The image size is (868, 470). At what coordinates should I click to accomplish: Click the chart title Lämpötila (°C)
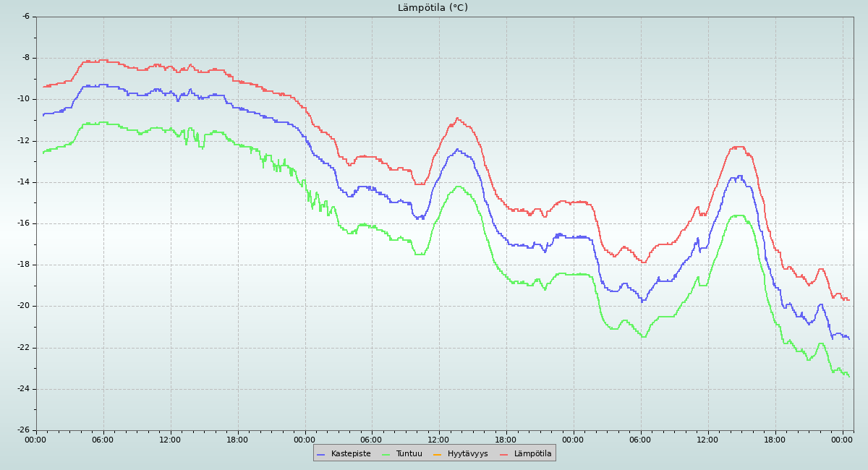click(x=433, y=8)
